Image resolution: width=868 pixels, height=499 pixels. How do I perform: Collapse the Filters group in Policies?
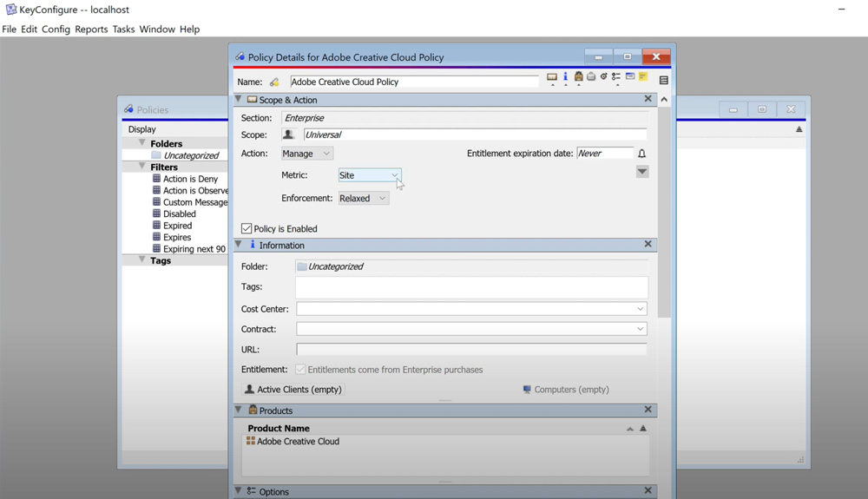(x=142, y=166)
